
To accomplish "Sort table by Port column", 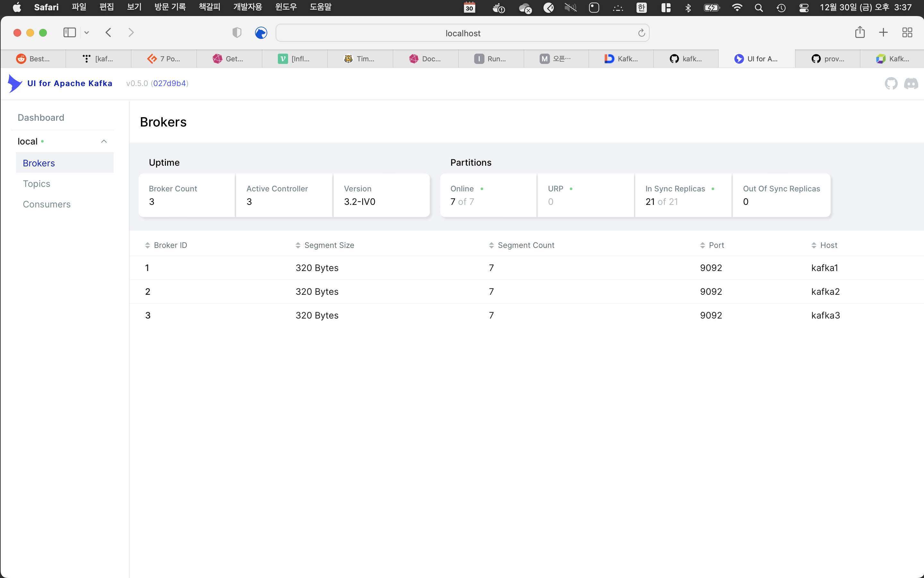I will click(x=712, y=245).
